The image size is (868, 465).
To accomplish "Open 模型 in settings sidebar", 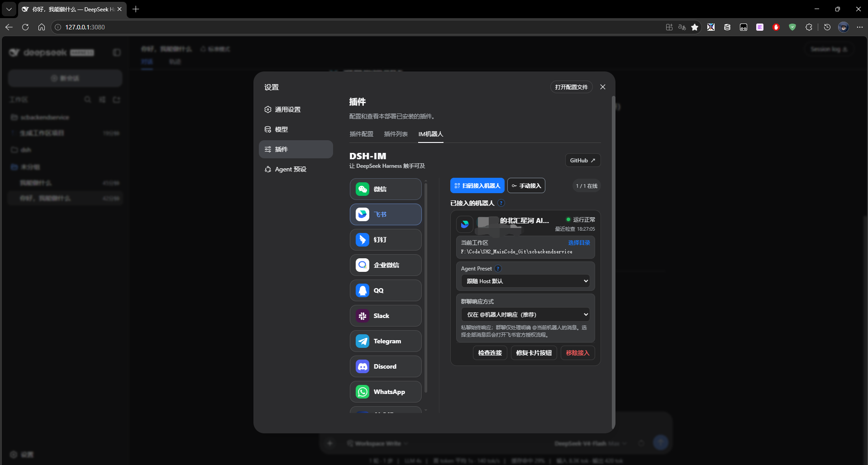I will point(296,129).
